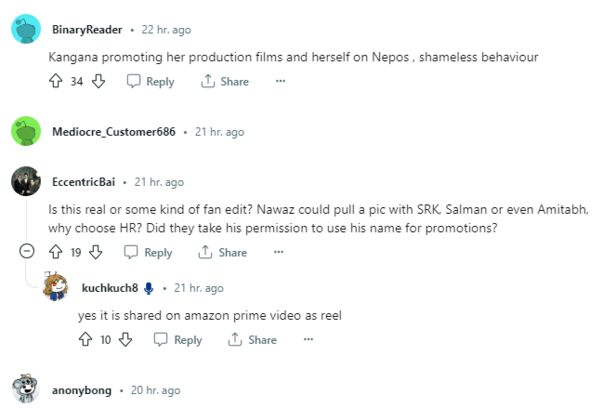This screenshot has width=616, height=408.
Task: Downvote EccentricBai's comment
Action: coord(97,253)
